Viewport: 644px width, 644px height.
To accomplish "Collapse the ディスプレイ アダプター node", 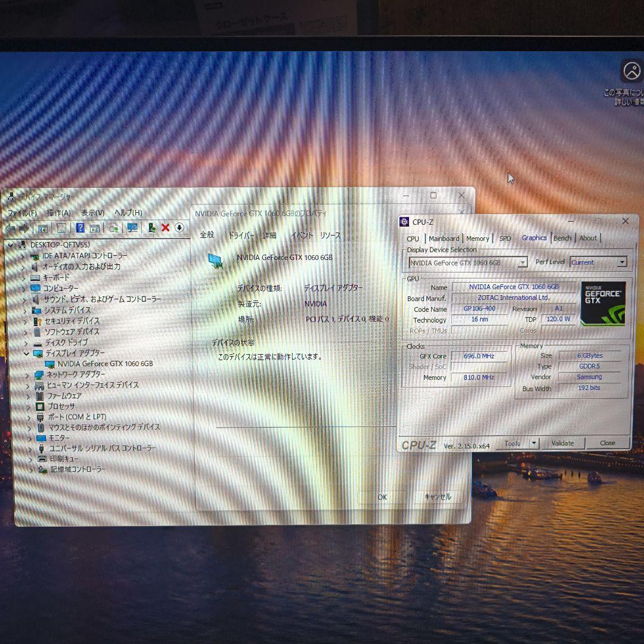I will [26, 353].
